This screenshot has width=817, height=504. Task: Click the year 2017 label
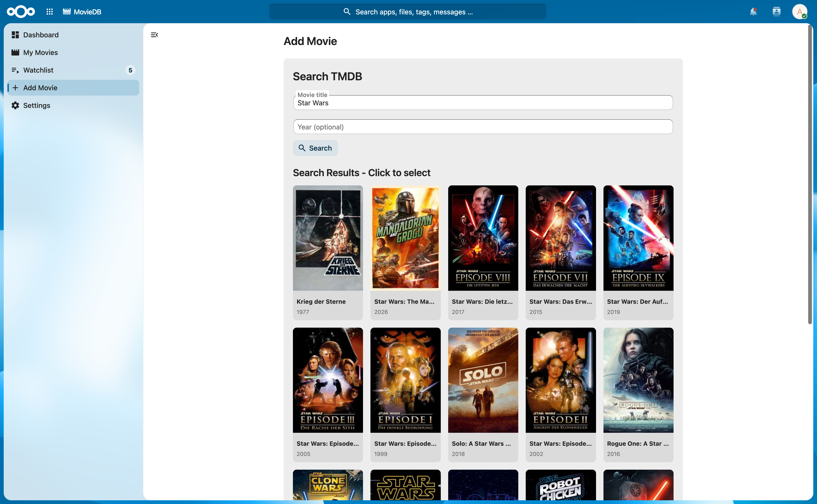tap(458, 312)
